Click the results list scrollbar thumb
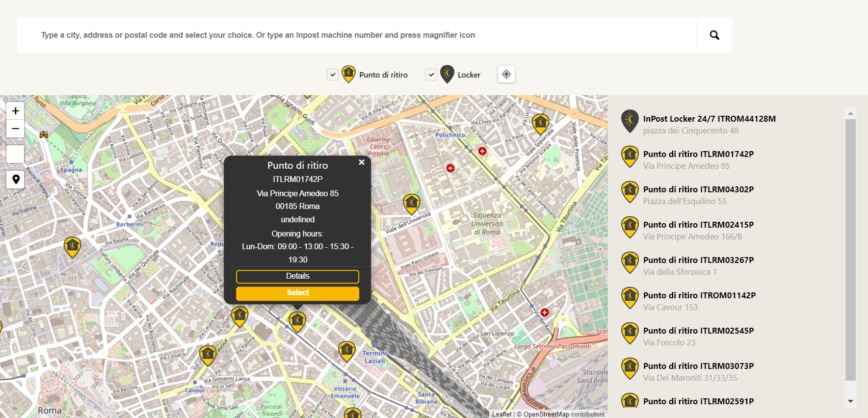The image size is (868, 418). tap(850, 250)
